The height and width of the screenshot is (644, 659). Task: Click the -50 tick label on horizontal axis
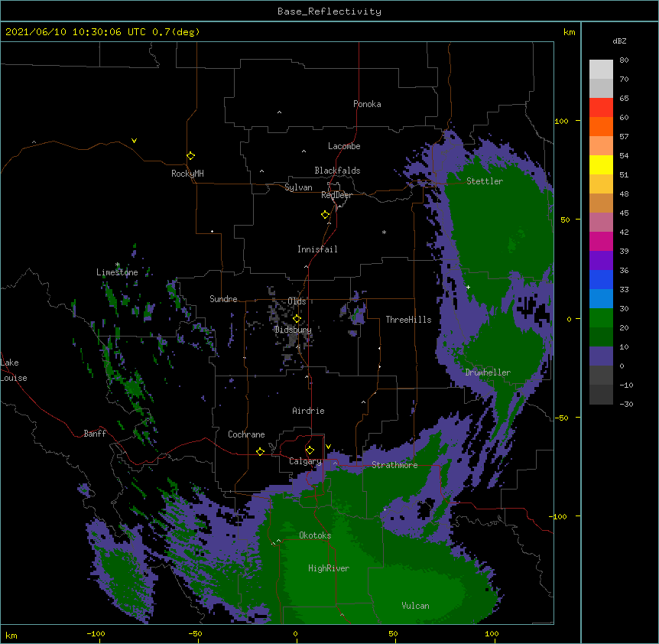pos(195,633)
